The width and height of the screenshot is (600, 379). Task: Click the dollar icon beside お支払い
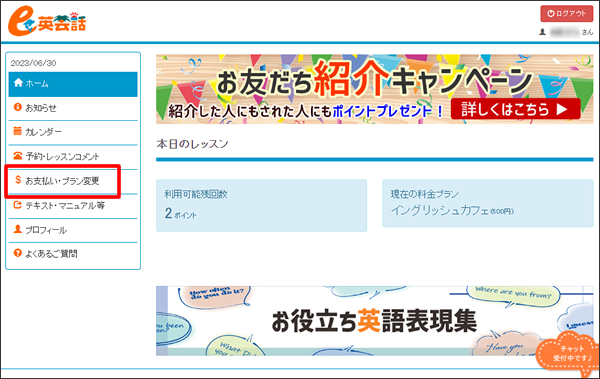point(18,180)
